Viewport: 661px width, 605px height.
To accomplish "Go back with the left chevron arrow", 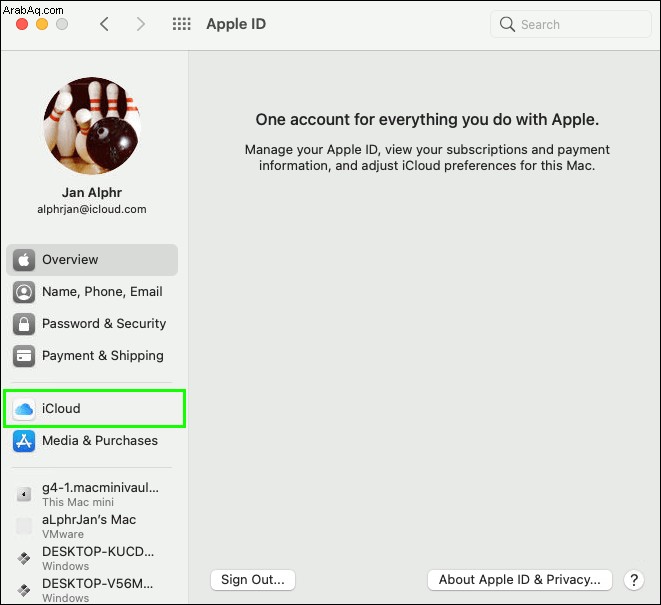I will 105,24.
